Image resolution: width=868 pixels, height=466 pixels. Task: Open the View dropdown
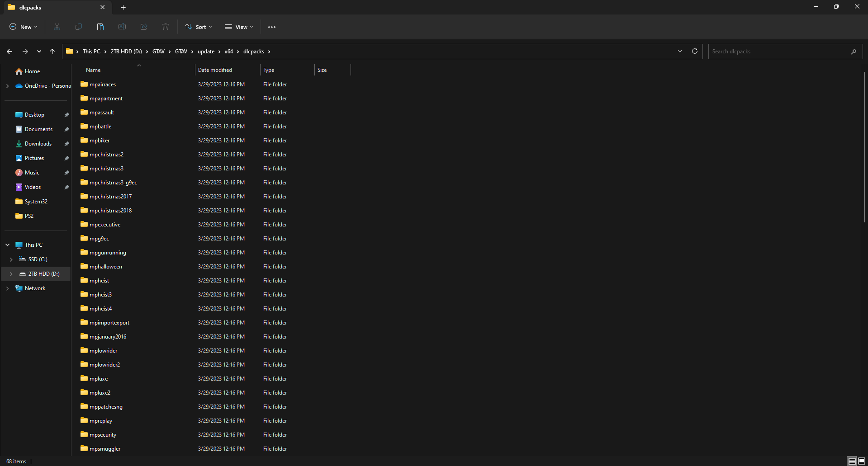click(x=239, y=27)
